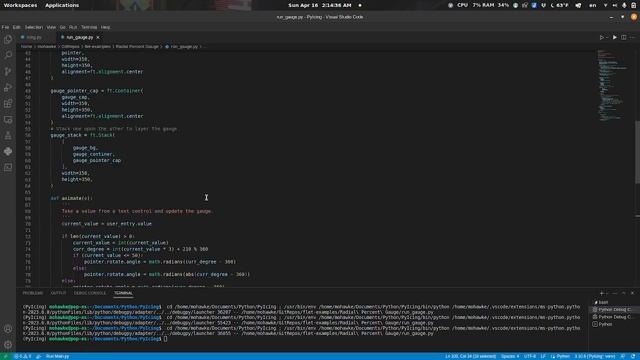Click the editor vertical scrollbar thumb
This screenshot has height=360, width=640.
637,152
